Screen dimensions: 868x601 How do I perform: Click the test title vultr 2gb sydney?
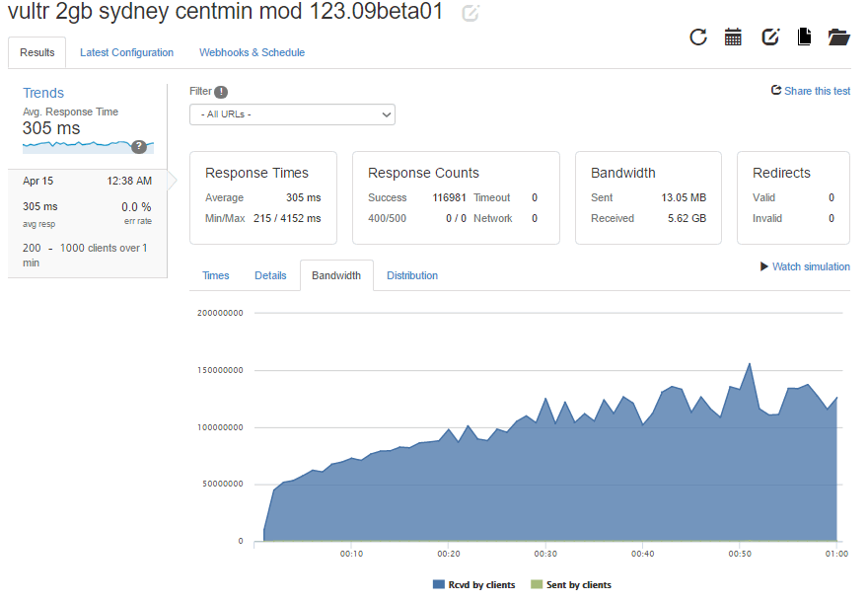pos(225,11)
